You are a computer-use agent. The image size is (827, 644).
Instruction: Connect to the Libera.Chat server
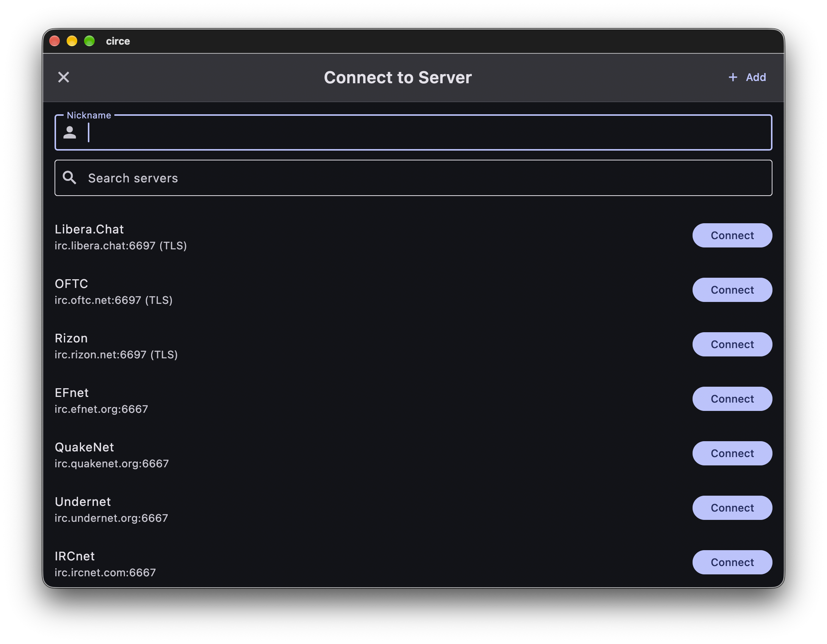pyautogui.click(x=732, y=235)
